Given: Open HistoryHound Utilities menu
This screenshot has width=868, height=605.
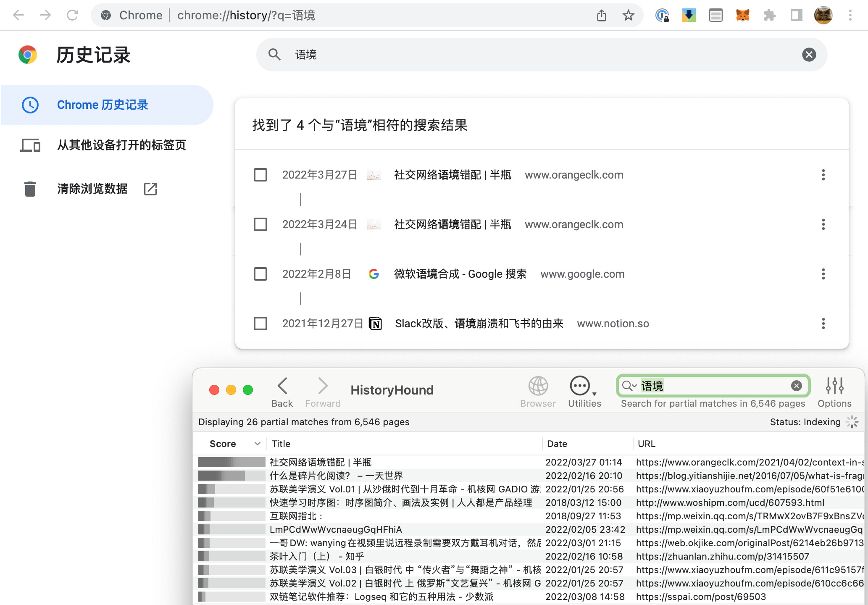Looking at the screenshot, I should 584,392.
